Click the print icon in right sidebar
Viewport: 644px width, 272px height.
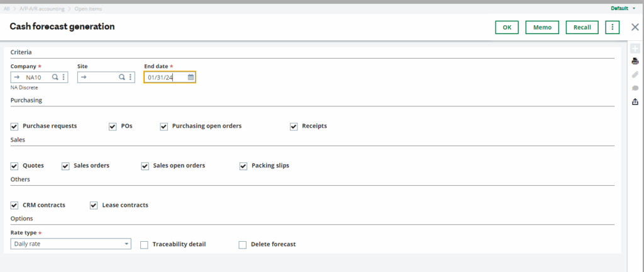635,62
